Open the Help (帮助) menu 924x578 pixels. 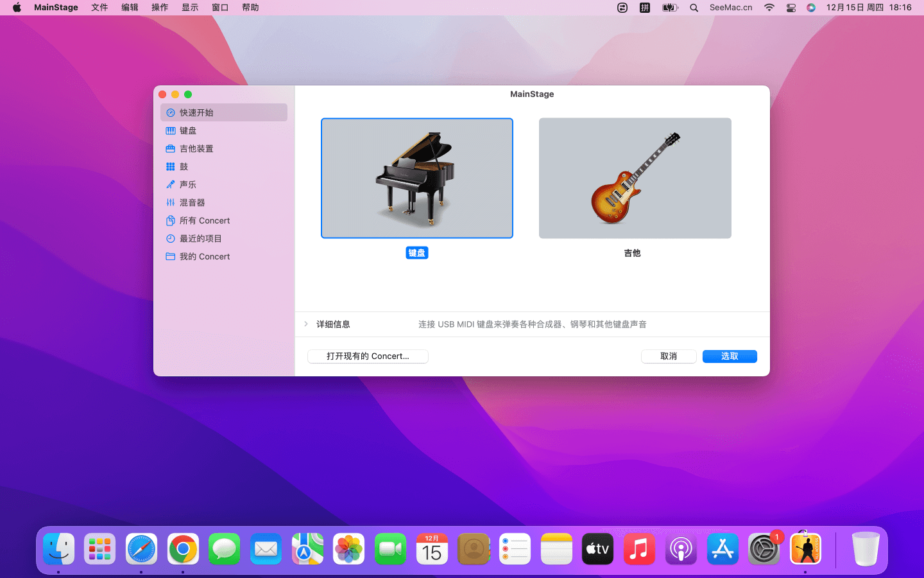[250, 8]
